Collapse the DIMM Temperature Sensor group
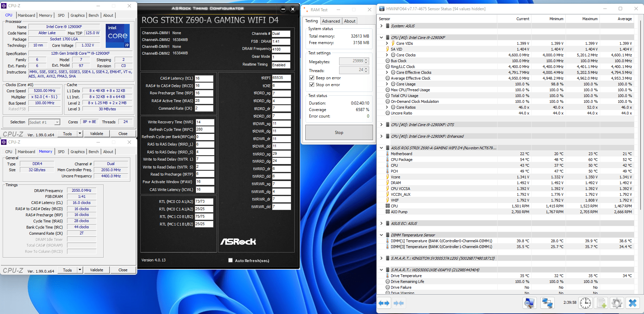The height and width of the screenshot is (314, 644). coord(382,235)
